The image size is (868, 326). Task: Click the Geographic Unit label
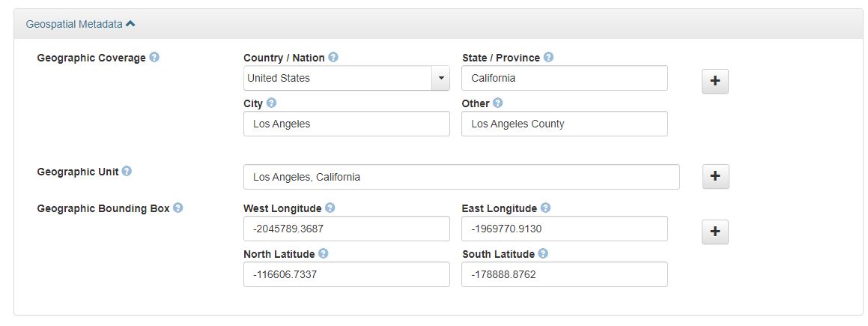coord(78,172)
